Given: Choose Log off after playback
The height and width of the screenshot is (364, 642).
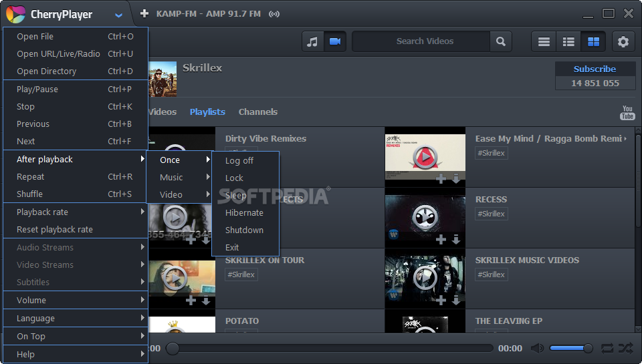Looking at the screenshot, I should click(245, 161).
